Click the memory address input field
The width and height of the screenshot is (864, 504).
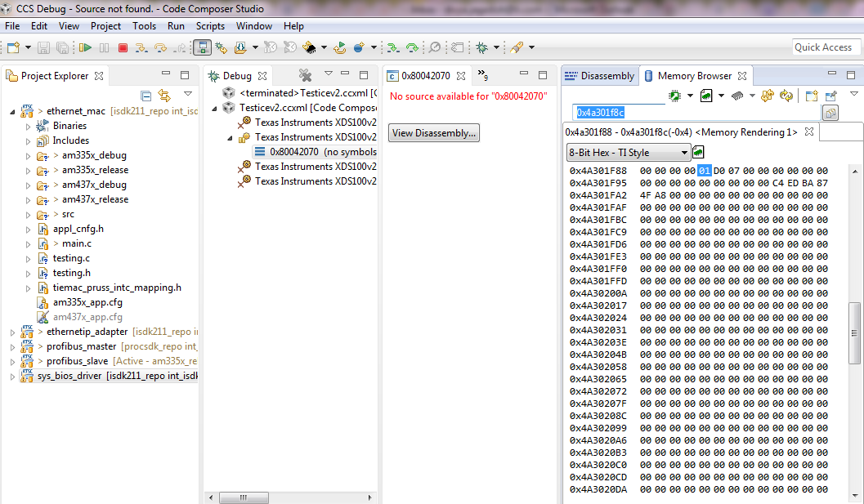click(696, 113)
